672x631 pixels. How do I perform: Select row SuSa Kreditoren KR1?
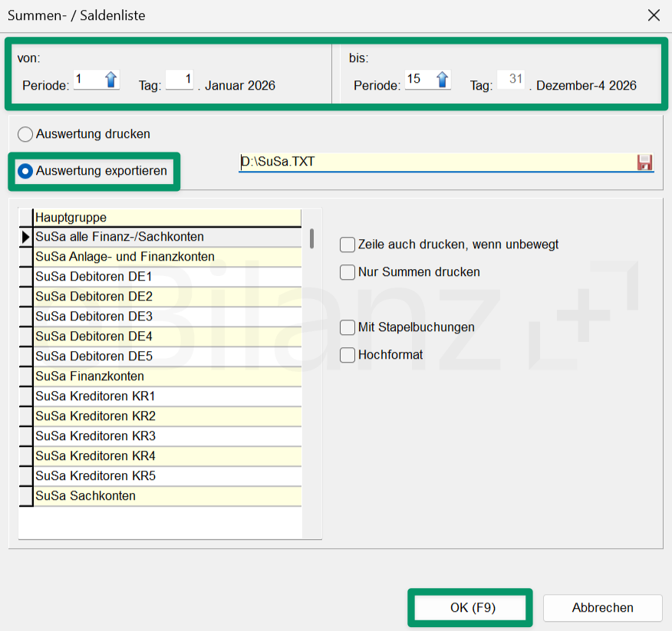tap(167, 396)
